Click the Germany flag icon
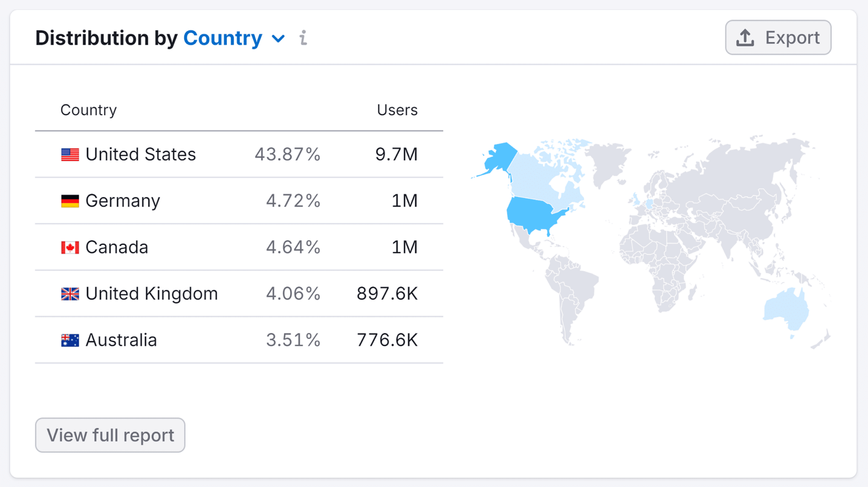The image size is (868, 487). pyautogui.click(x=70, y=201)
